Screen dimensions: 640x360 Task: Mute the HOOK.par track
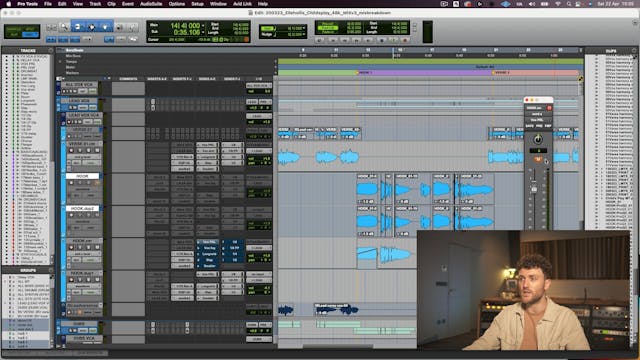point(97,247)
